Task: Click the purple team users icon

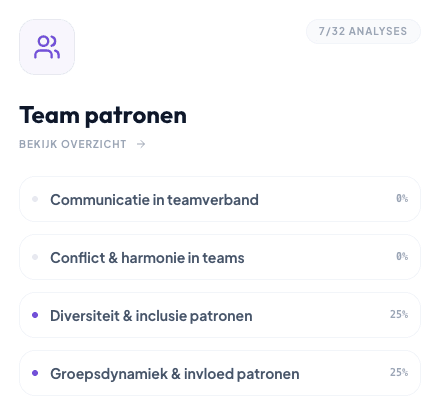Action: pyautogui.click(x=47, y=47)
